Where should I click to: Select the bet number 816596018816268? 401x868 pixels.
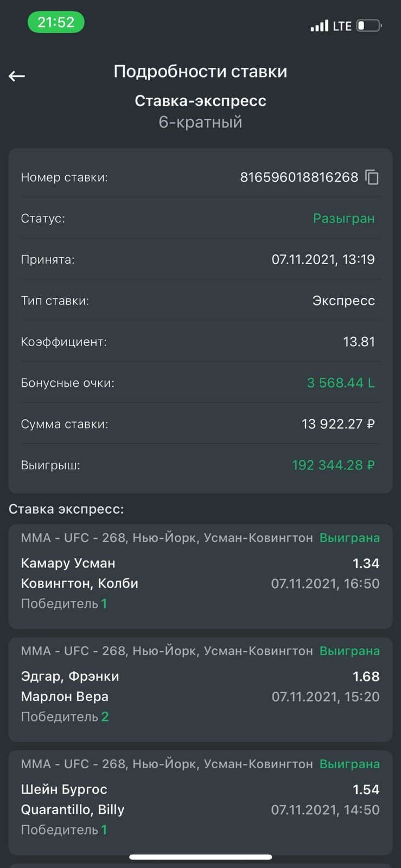pos(299,177)
